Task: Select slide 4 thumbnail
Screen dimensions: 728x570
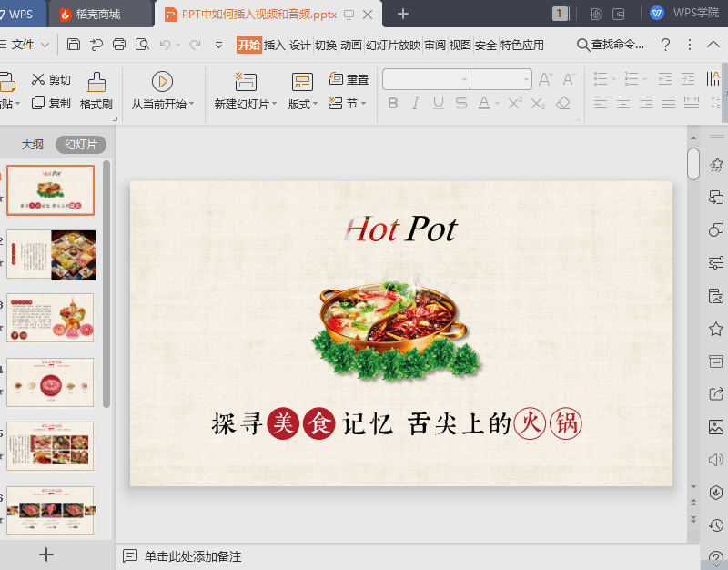Action: point(51,382)
